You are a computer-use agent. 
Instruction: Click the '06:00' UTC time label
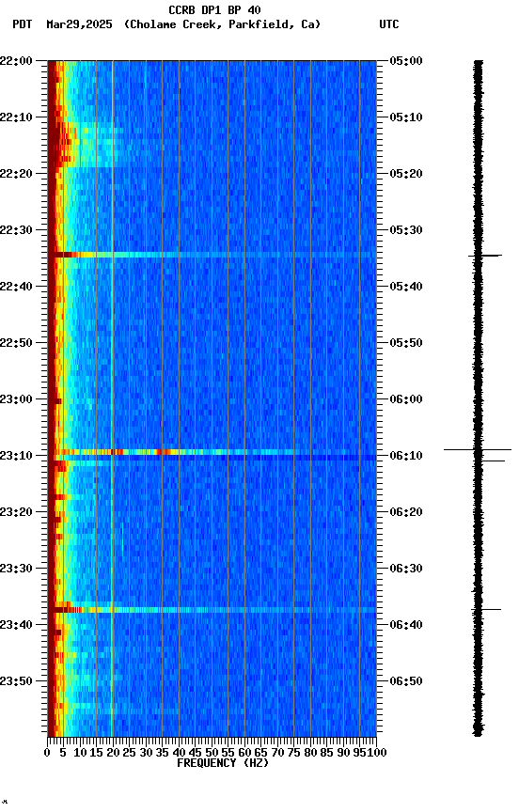pyautogui.click(x=406, y=399)
